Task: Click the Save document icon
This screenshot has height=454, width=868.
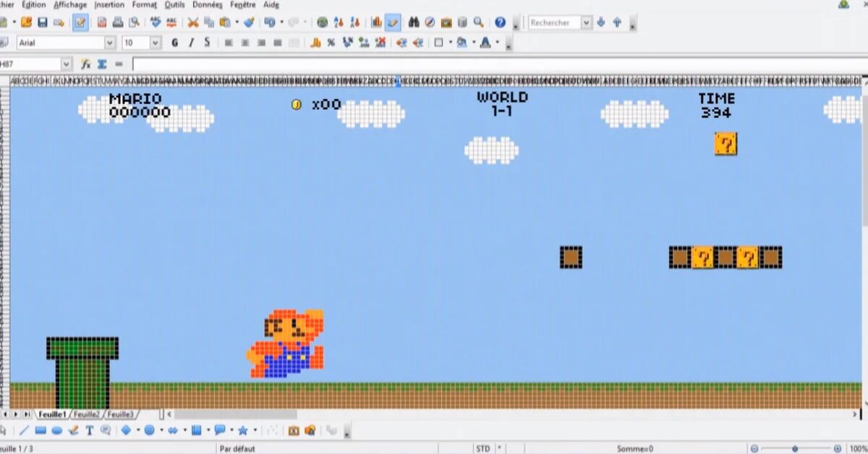Action: 43,22
